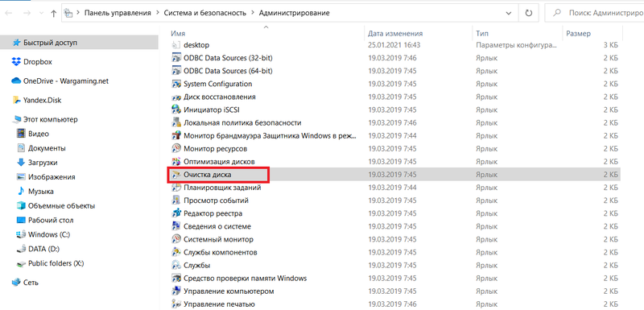Open recent locations dropdown arrow
The width and height of the screenshot is (644, 310).
point(41,13)
